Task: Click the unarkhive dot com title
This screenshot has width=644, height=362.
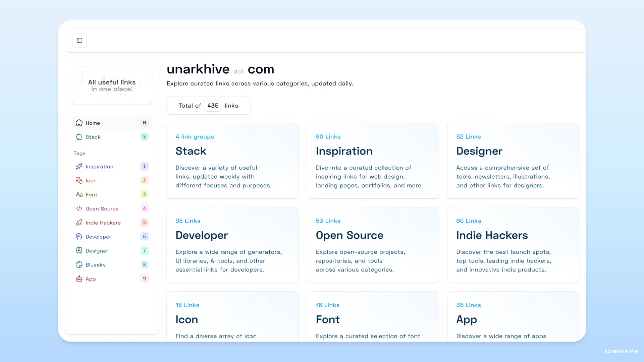Action: coord(220,69)
